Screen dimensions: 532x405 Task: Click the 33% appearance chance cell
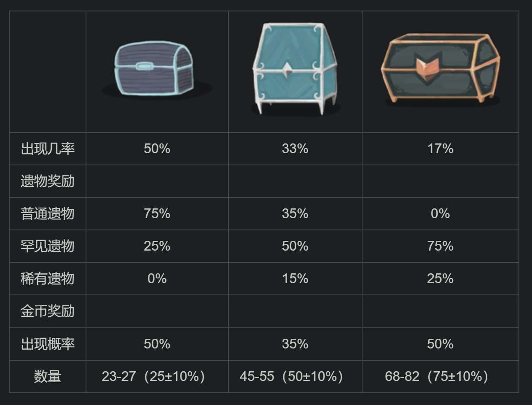point(295,149)
